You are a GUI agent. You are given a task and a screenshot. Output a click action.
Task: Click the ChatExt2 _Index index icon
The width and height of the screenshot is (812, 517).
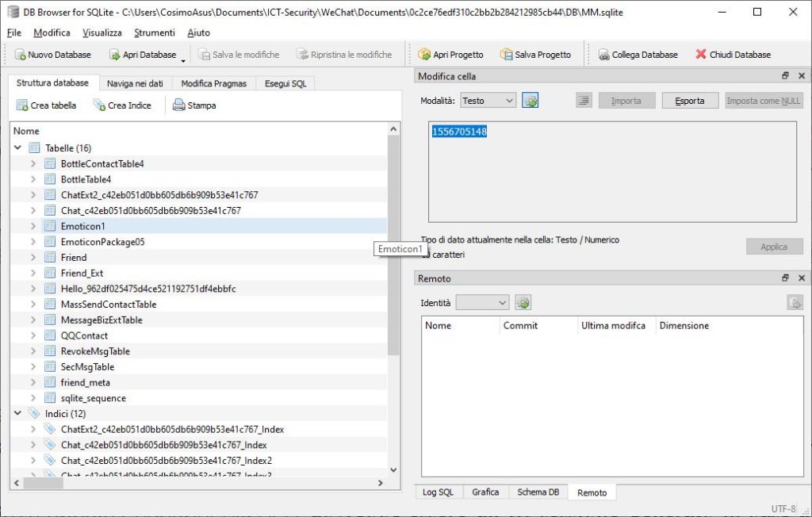pos(50,429)
